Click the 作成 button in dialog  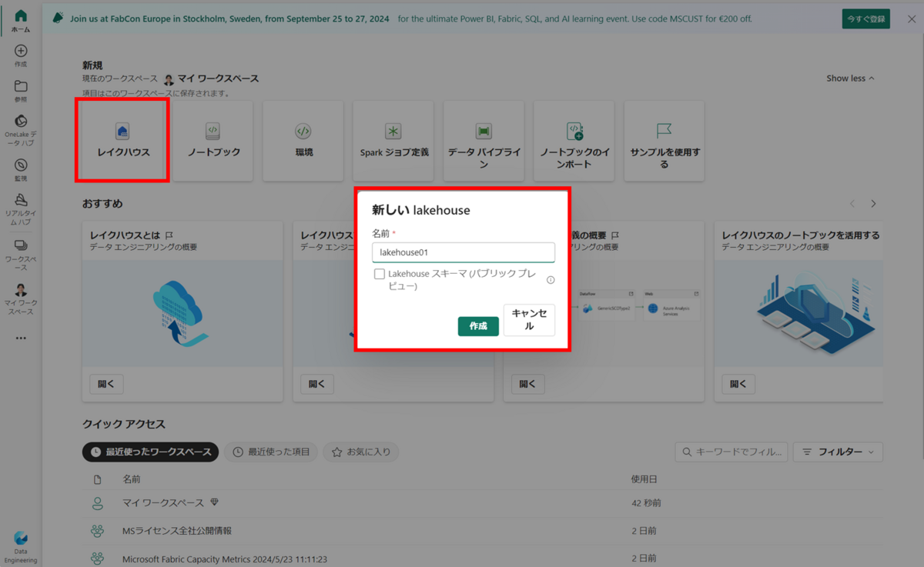[478, 326]
